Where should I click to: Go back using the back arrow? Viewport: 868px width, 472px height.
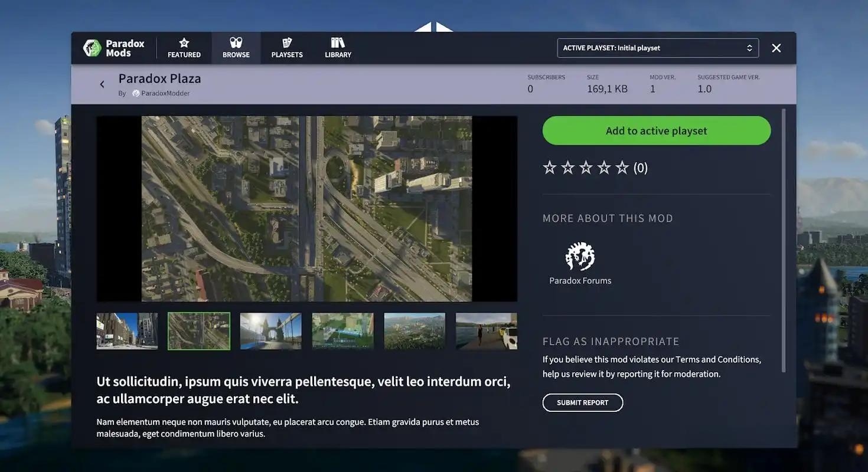102,84
